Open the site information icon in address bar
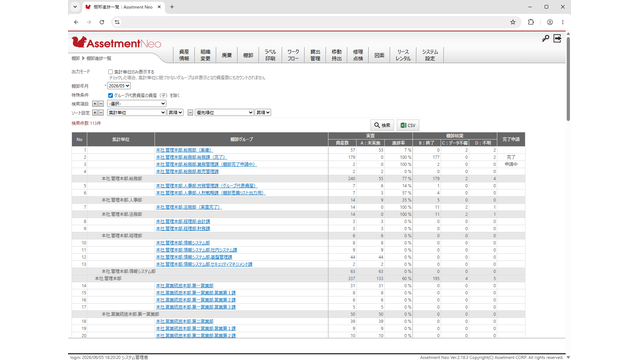 (117, 22)
